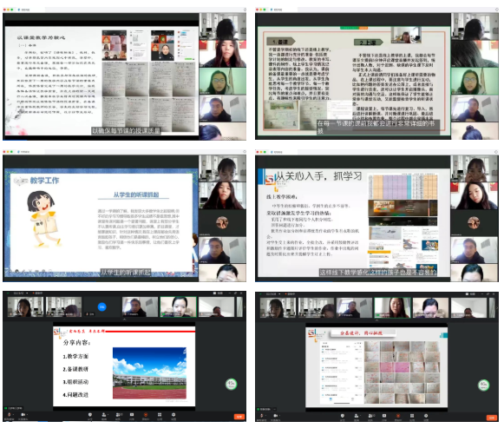The width and height of the screenshot is (504, 428).
Task: Click recording status label in bottom-left window header
Action: coord(38,293)
